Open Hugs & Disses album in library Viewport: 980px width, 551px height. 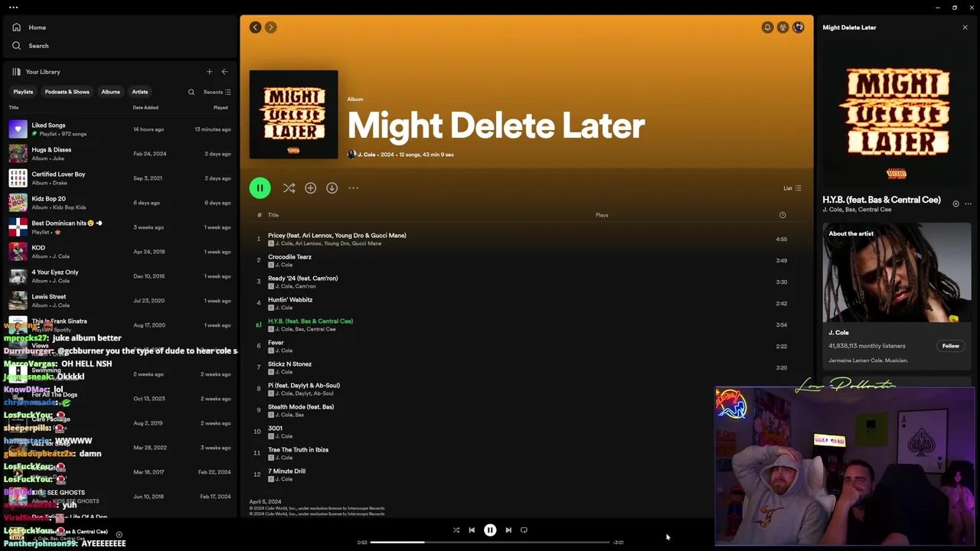(x=119, y=154)
